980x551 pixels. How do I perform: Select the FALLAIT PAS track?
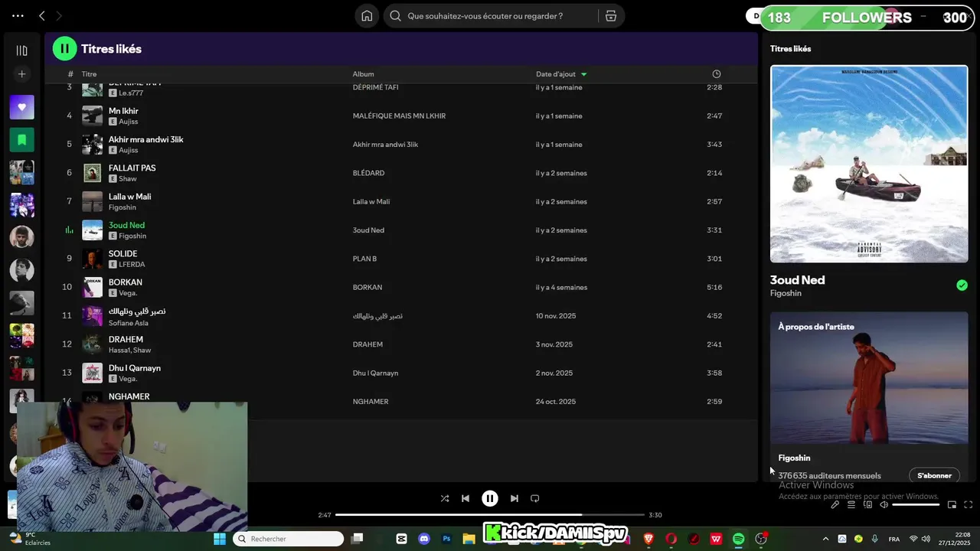pyautogui.click(x=132, y=168)
